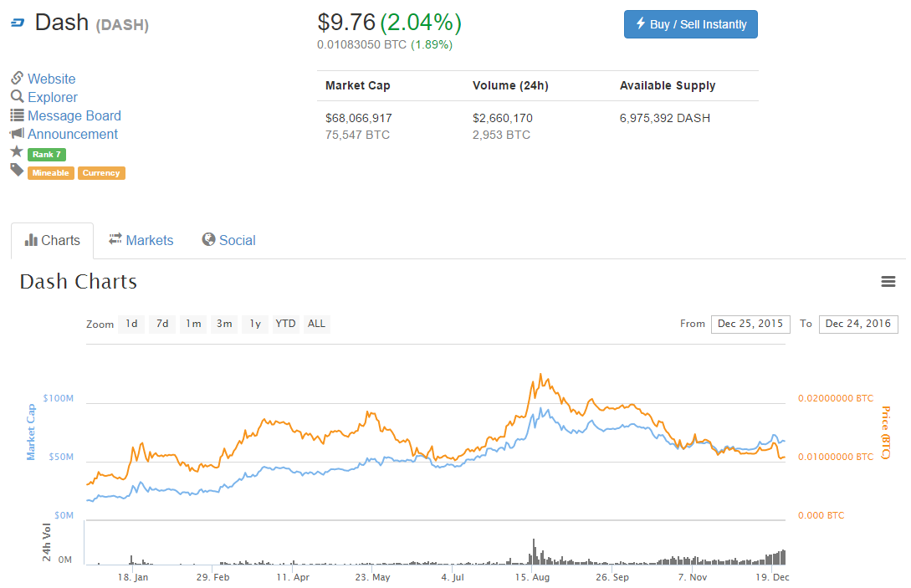The image size is (911, 588).
Task: Click the 1.89% BTC change text
Action: (x=432, y=44)
